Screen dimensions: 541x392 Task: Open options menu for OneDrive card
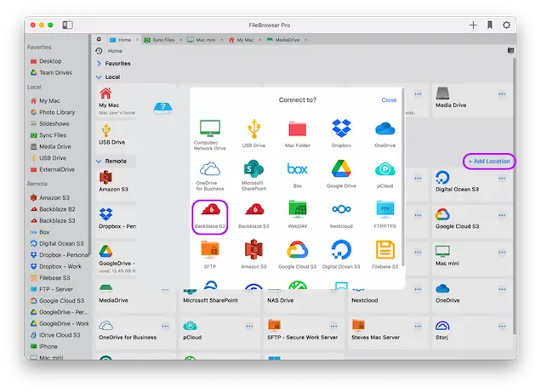pyautogui.click(x=502, y=289)
